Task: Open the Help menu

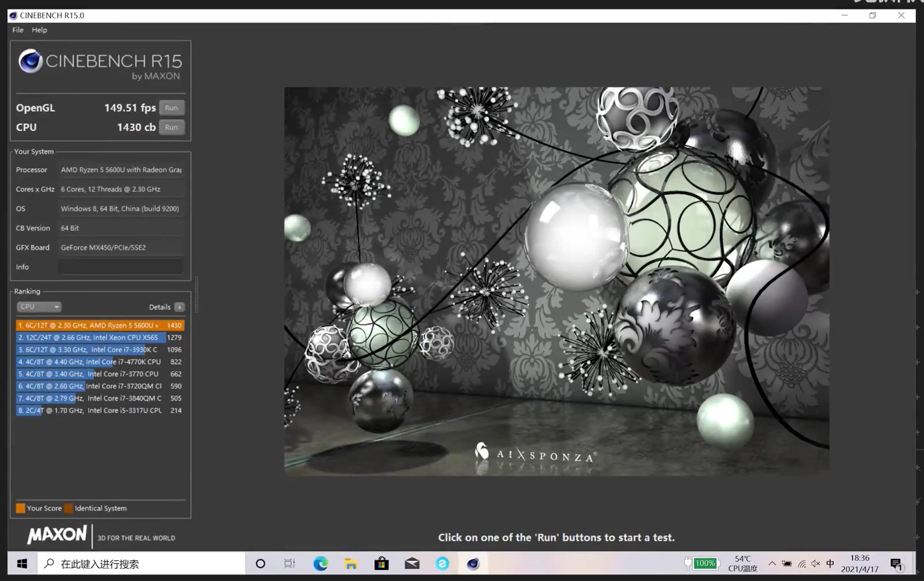Action: 39,30
